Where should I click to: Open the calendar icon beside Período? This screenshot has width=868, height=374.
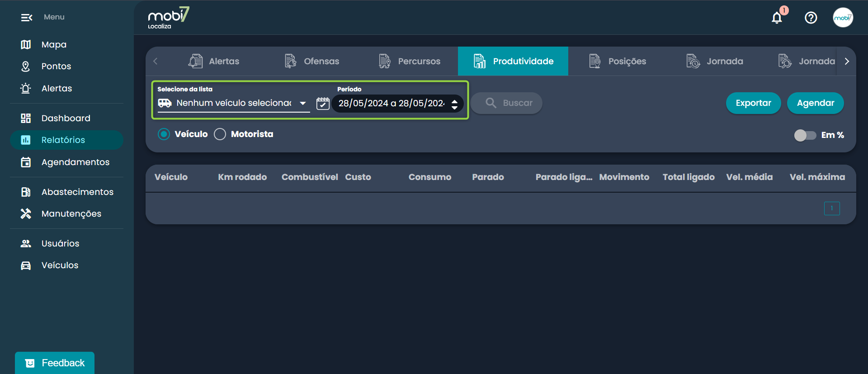[323, 103]
